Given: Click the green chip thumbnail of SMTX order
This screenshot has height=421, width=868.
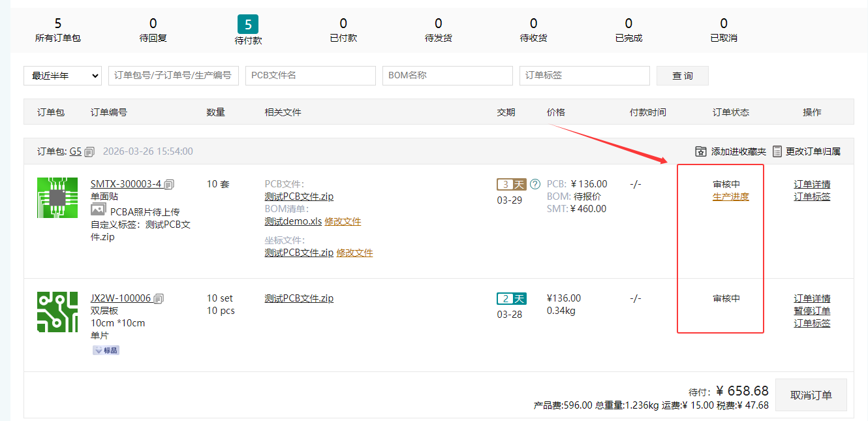Looking at the screenshot, I should (57, 198).
